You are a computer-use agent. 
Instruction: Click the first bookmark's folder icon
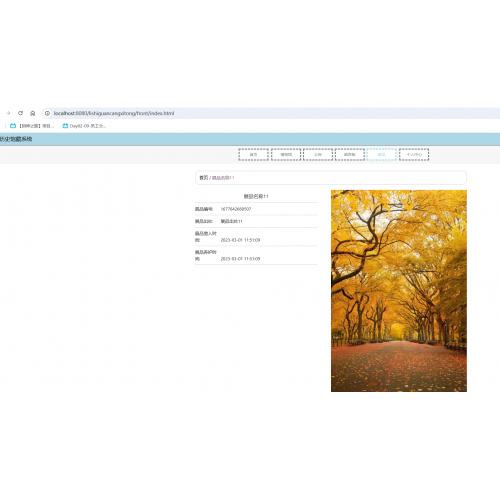click(x=13, y=126)
